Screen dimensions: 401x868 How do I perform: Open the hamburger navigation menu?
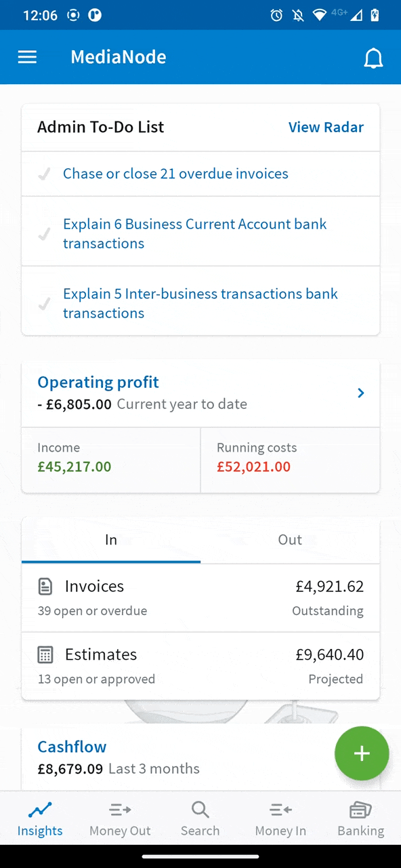coord(27,57)
